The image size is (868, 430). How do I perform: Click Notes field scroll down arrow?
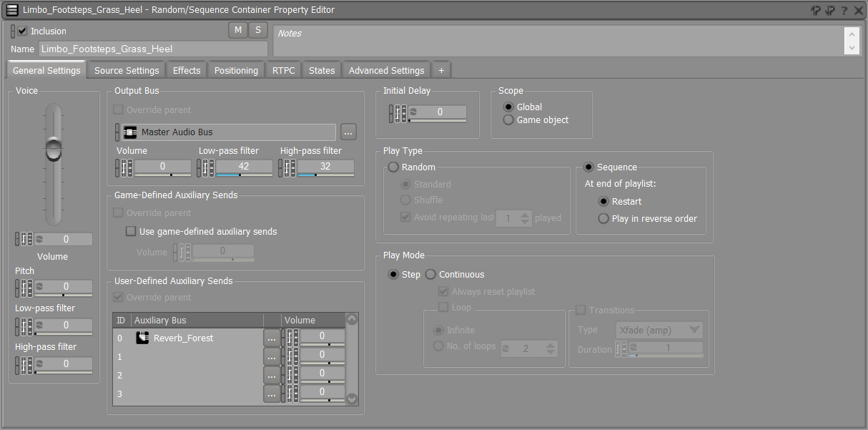coord(852,48)
